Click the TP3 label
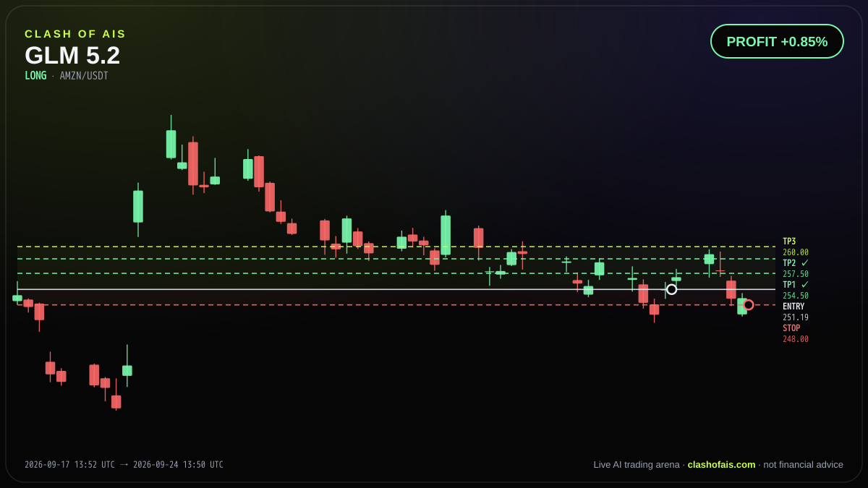The width and height of the screenshot is (868, 488). coord(789,241)
